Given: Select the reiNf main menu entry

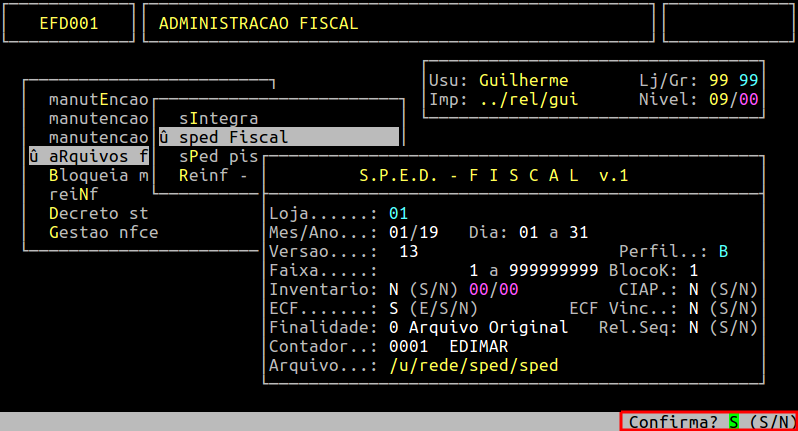Looking at the screenshot, I should point(73,194).
